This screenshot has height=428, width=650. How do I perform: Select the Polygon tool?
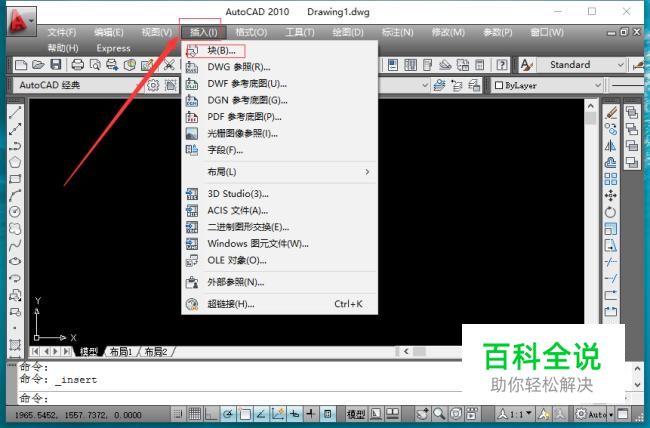(x=15, y=162)
